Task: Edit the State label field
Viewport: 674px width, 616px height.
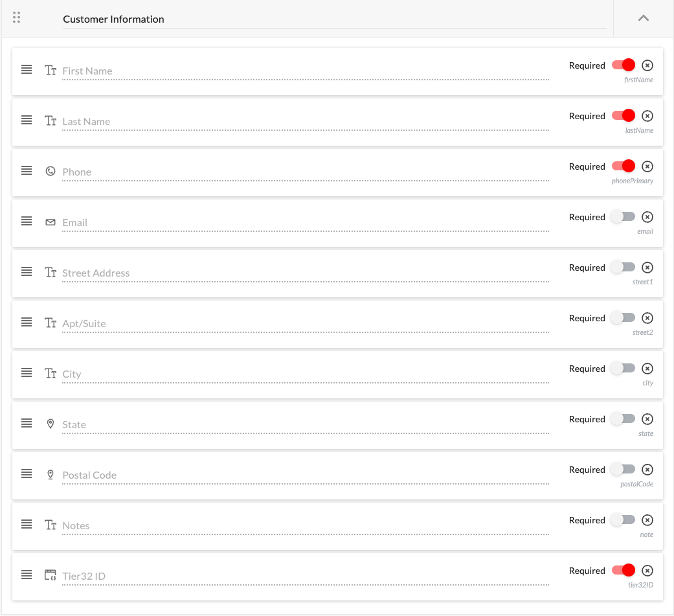Action: [306, 425]
